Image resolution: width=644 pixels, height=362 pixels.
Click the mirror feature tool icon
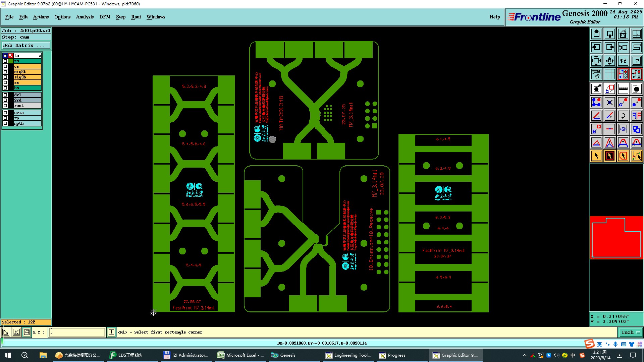tap(636, 116)
